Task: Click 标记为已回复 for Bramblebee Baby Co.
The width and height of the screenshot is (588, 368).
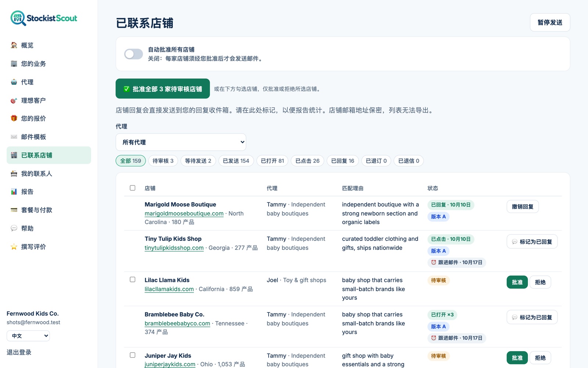Action: 532,317
